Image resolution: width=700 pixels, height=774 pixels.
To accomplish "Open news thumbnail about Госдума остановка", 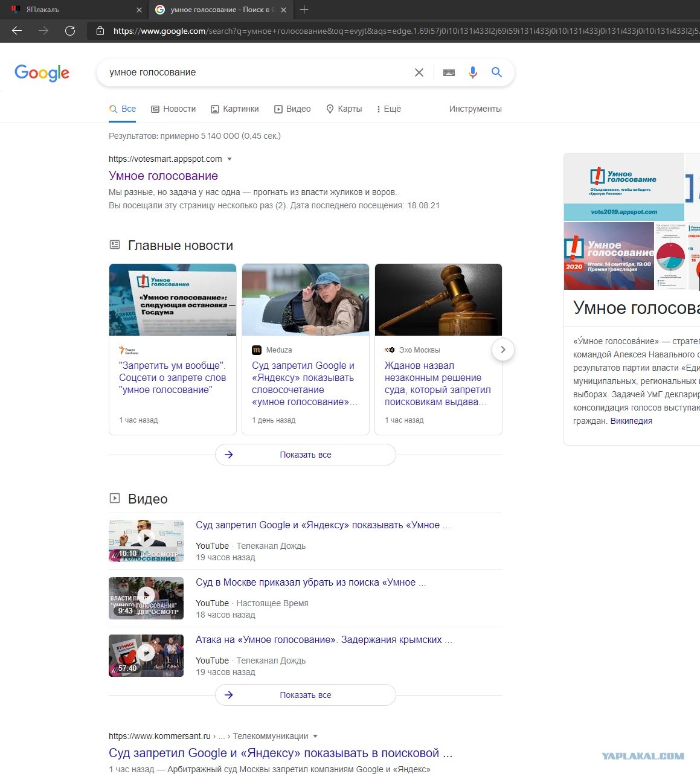I will 173,299.
